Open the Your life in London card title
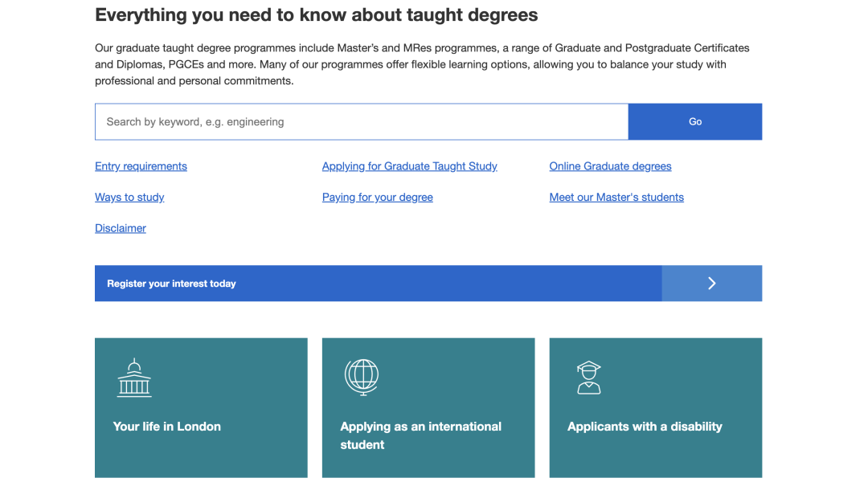 point(166,427)
